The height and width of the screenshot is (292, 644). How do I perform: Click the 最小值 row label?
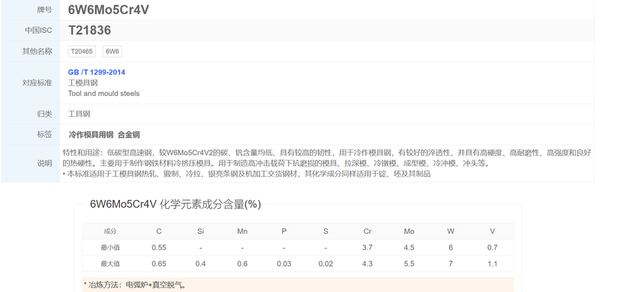110,247
